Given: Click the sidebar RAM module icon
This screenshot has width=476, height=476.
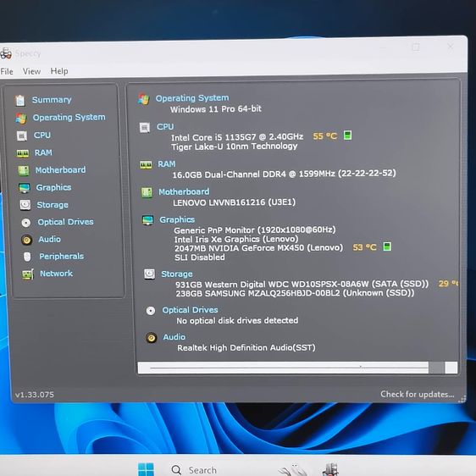Looking at the screenshot, I should coord(23,153).
